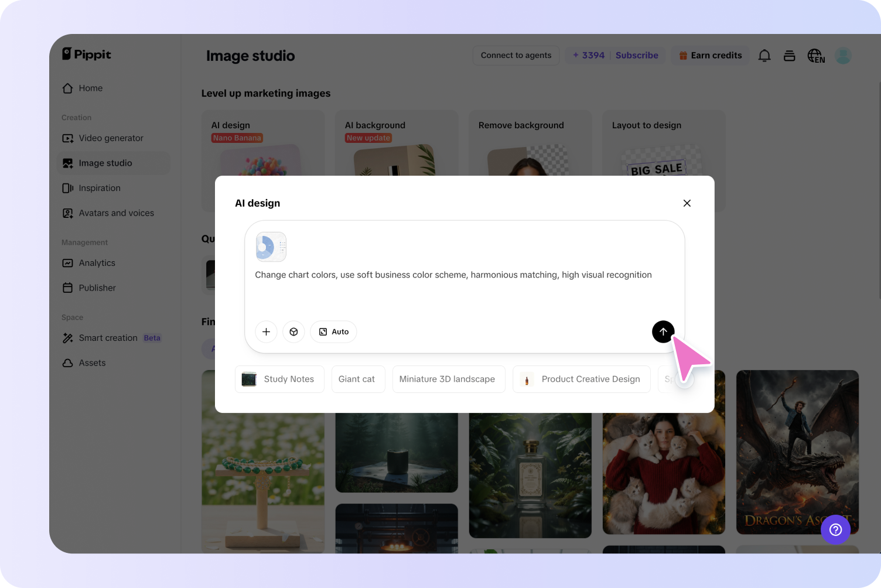
Task: Click the uploaded chart image thumbnail
Action: click(271, 247)
